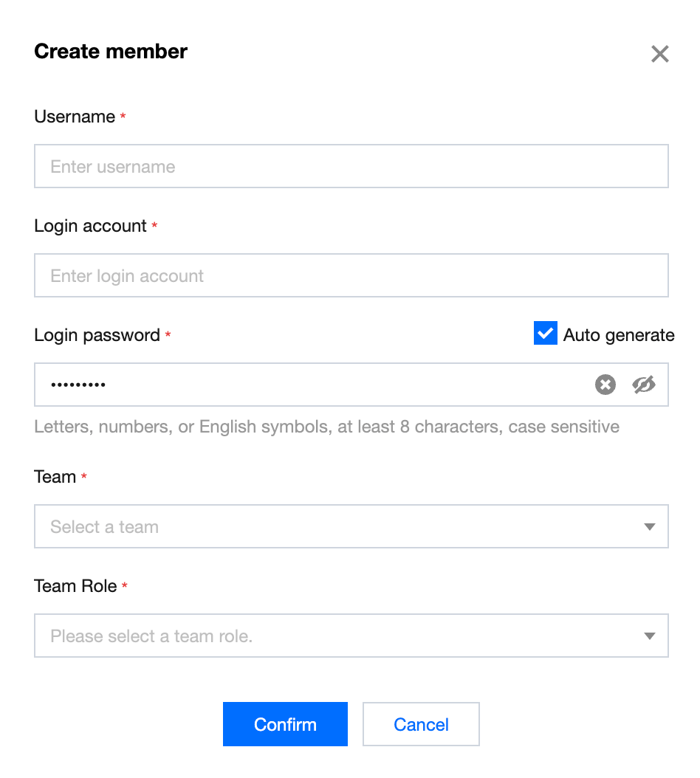Click the password requirements hint text
This screenshot has width=700, height=778.
coord(326,427)
